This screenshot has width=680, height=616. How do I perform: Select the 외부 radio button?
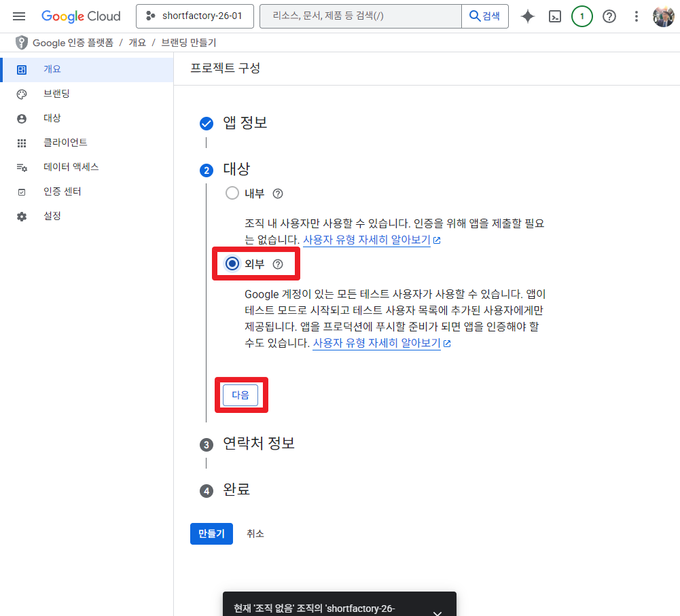[232, 264]
